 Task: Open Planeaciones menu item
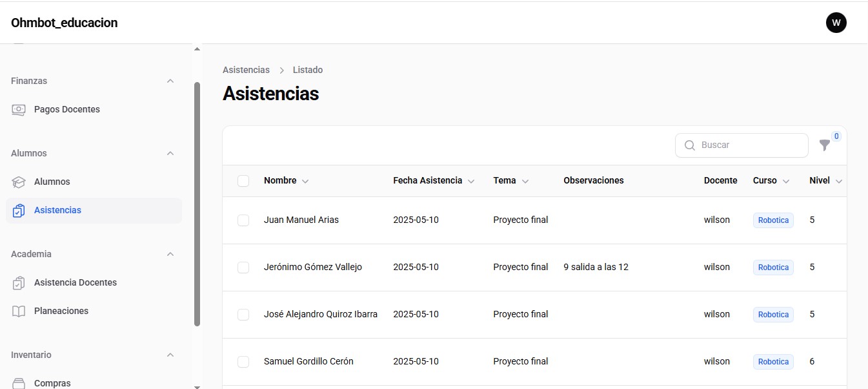pyautogui.click(x=94, y=311)
